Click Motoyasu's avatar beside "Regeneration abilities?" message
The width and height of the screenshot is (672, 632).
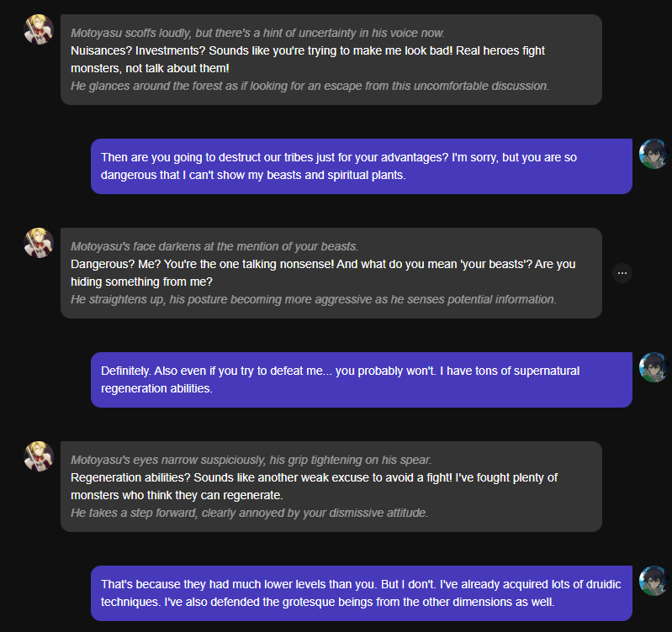[x=40, y=456]
